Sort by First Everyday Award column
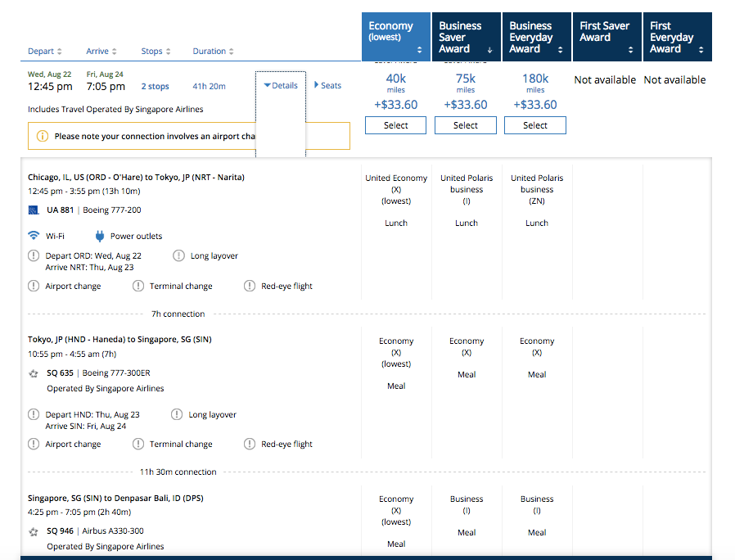The width and height of the screenshot is (735, 560). 675,37
